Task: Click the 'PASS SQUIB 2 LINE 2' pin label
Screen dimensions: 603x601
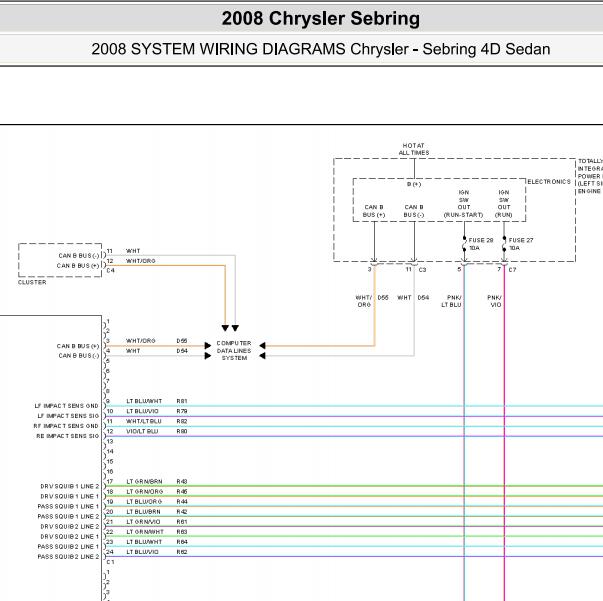Action: point(68,556)
